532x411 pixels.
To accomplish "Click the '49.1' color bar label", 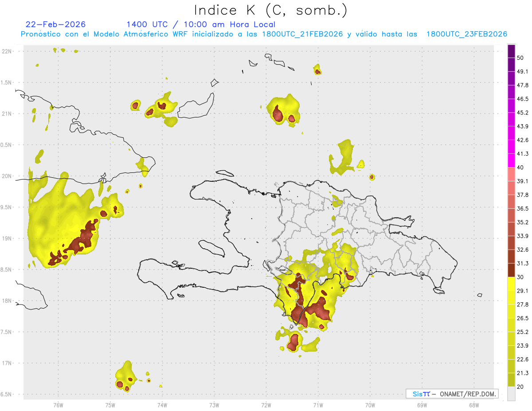I will pyautogui.click(x=523, y=71).
